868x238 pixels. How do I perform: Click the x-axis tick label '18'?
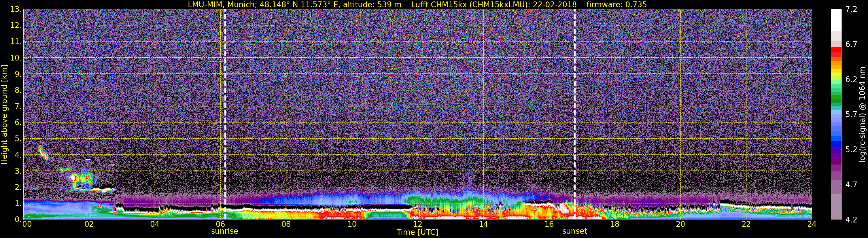614,224
